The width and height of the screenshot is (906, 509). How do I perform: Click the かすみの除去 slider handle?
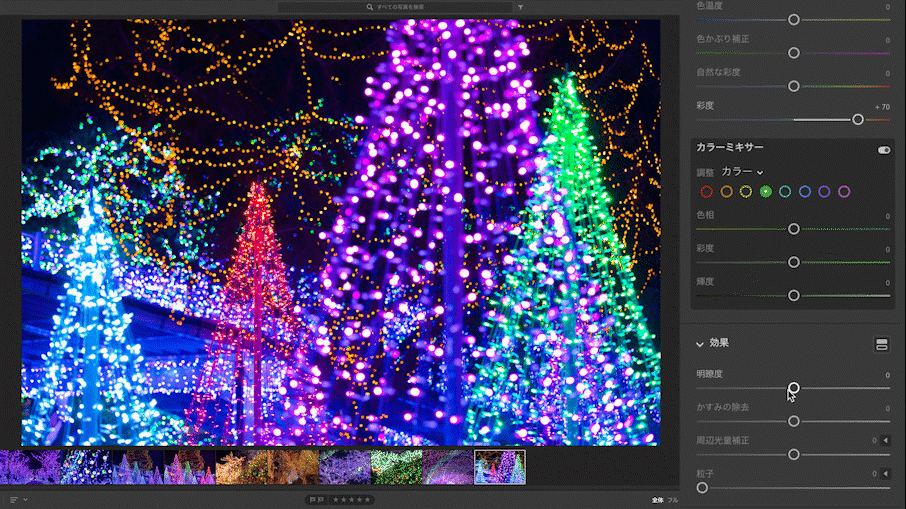click(x=794, y=421)
